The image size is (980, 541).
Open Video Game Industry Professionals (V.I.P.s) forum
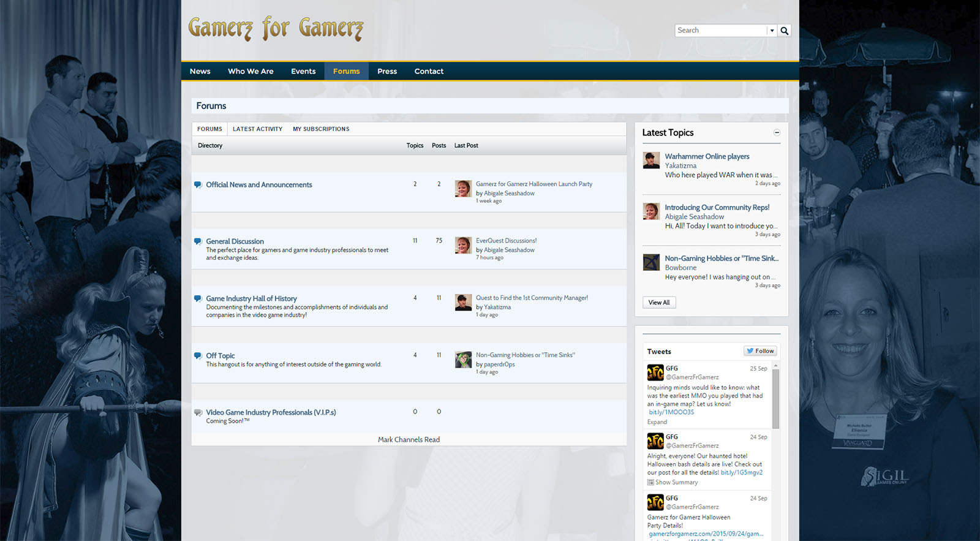(x=271, y=412)
